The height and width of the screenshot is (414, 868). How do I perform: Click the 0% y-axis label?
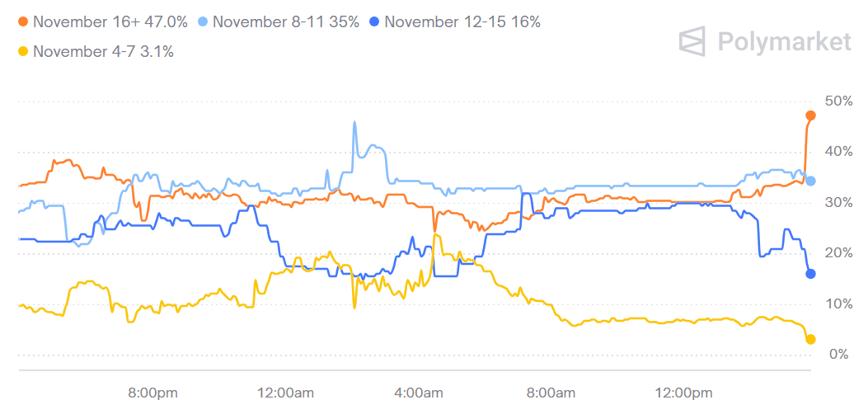click(x=839, y=355)
